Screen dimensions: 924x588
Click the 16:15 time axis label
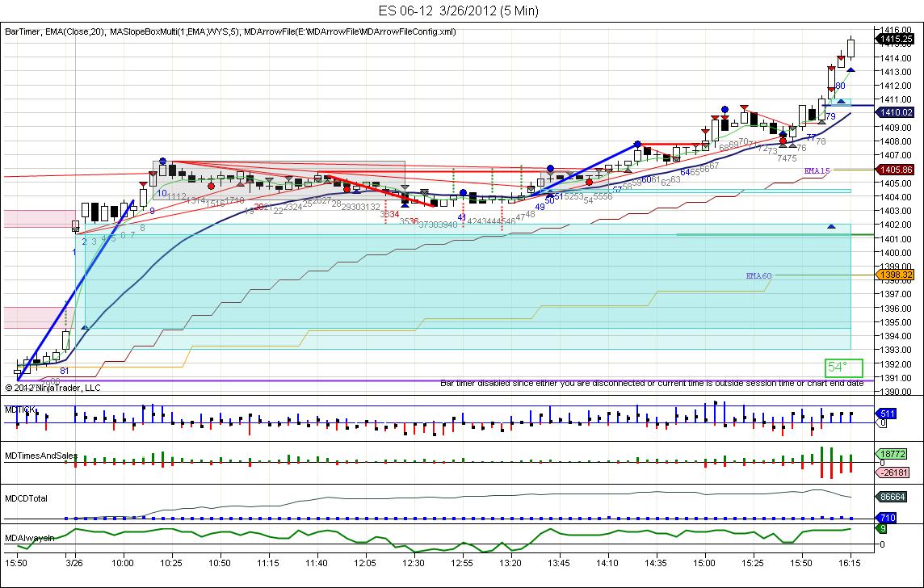click(849, 563)
